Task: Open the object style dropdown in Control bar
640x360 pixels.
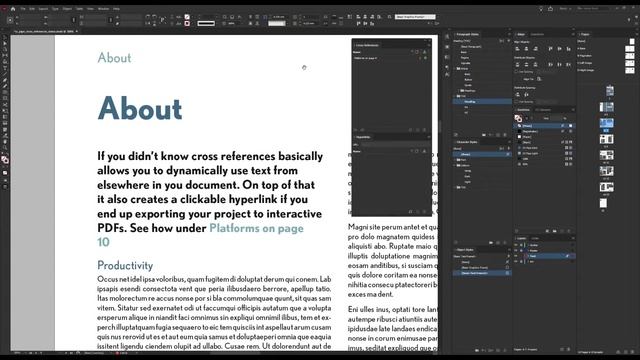Action: (x=415, y=17)
